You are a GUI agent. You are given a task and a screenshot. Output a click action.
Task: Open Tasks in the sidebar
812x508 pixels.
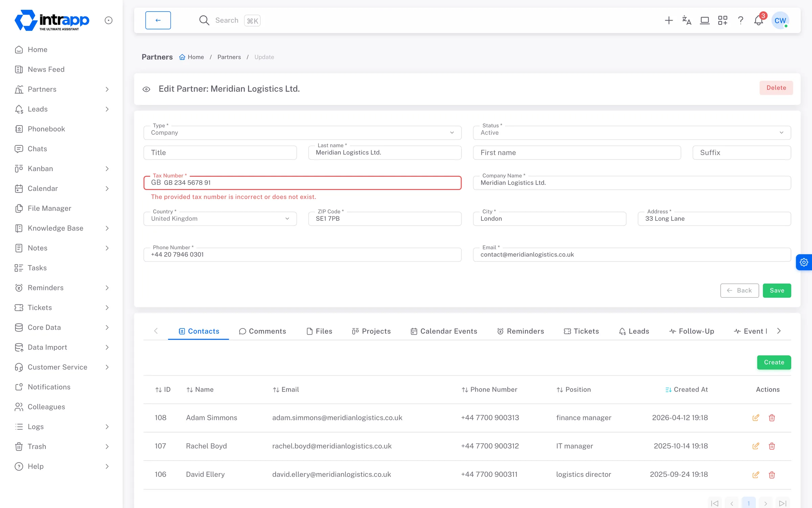click(x=37, y=268)
